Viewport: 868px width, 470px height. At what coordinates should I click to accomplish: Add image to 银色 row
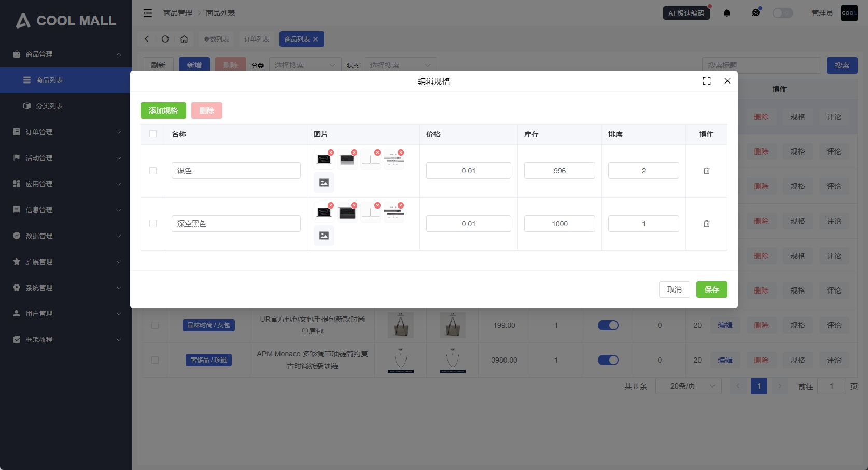coord(324,183)
